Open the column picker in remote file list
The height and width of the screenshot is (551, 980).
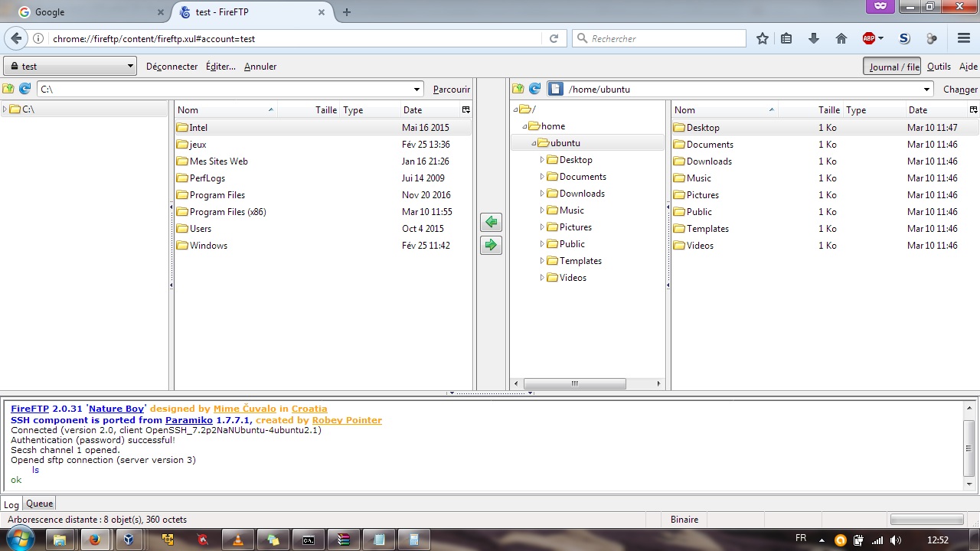(973, 110)
